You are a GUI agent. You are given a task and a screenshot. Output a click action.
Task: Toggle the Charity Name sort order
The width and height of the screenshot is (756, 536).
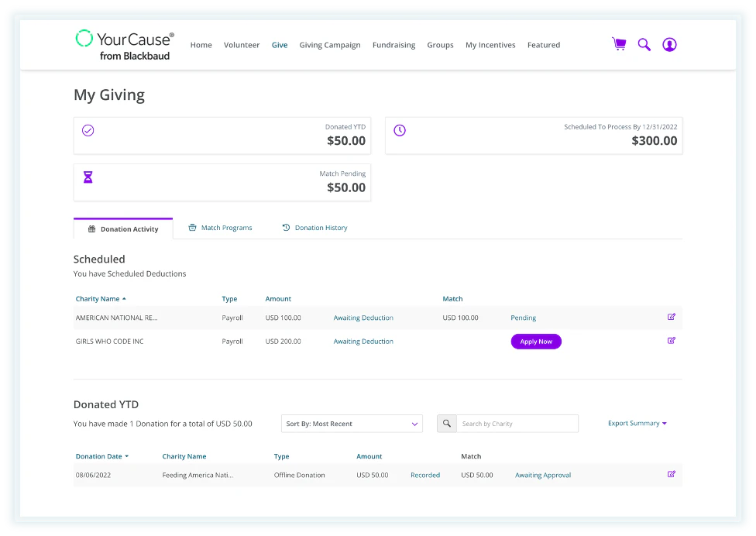(x=100, y=298)
